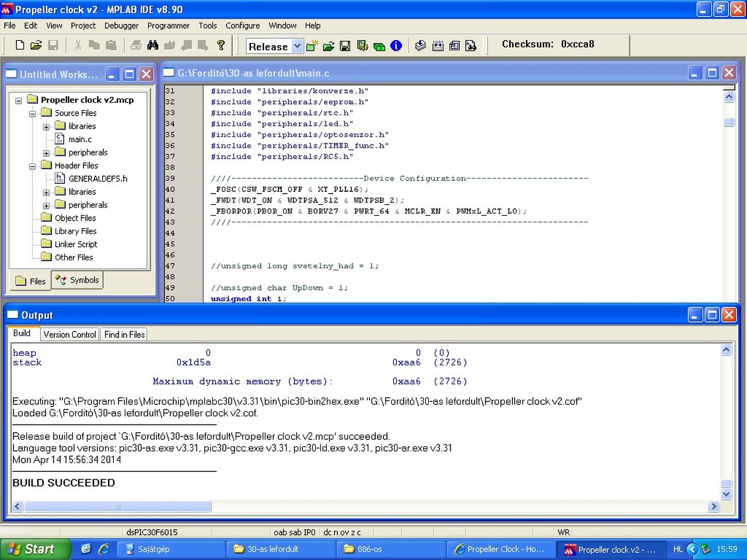Switch to 886-os taskbar folder
Image resolution: width=747 pixels, height=560 pixels.
(390, 549)
